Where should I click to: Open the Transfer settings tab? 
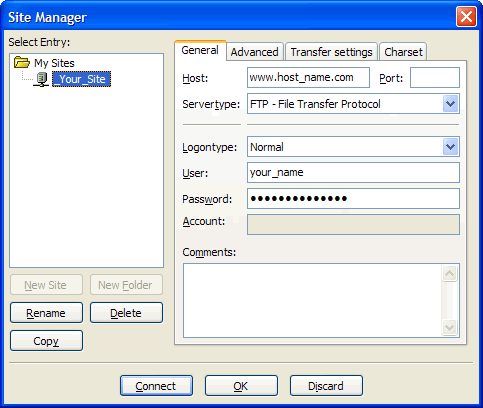[x=331, y=52]
